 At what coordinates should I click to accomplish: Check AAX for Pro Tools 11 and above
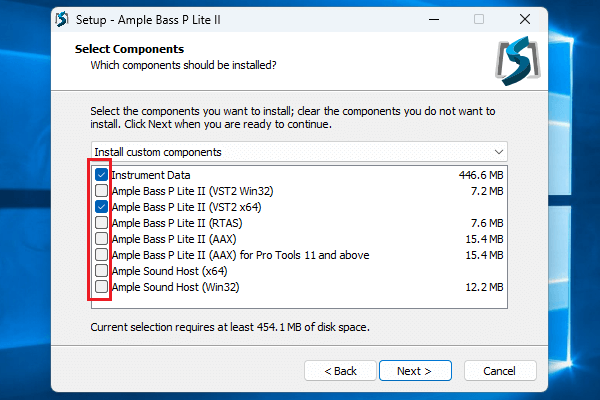pyautogui.click(x=102, y=255)
